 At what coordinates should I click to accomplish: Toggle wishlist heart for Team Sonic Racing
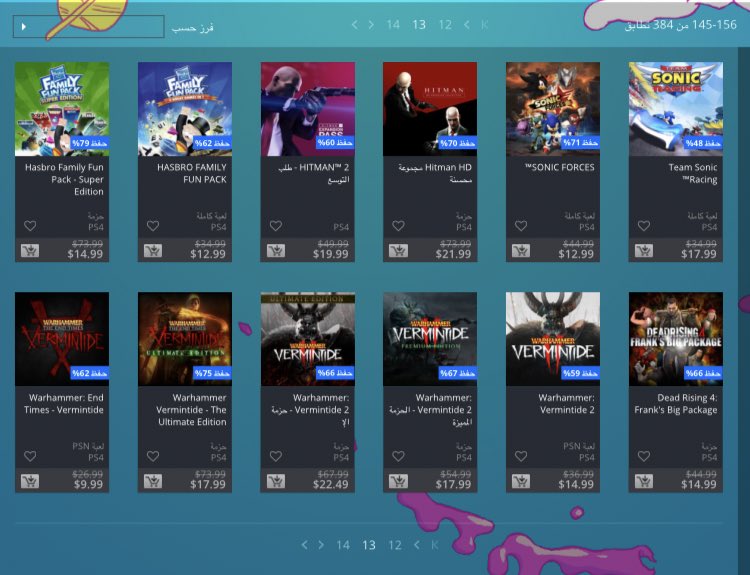pyautogui.click(x=644, y=225)
